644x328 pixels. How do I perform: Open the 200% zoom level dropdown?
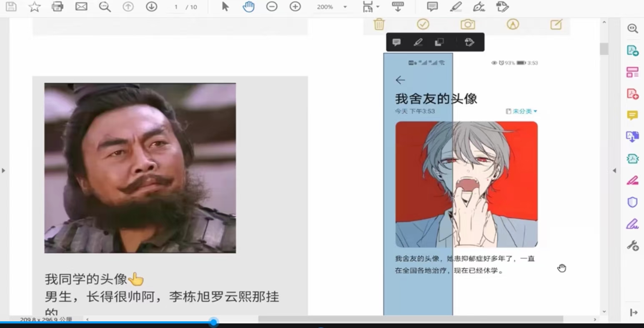[x=332, y=7]
